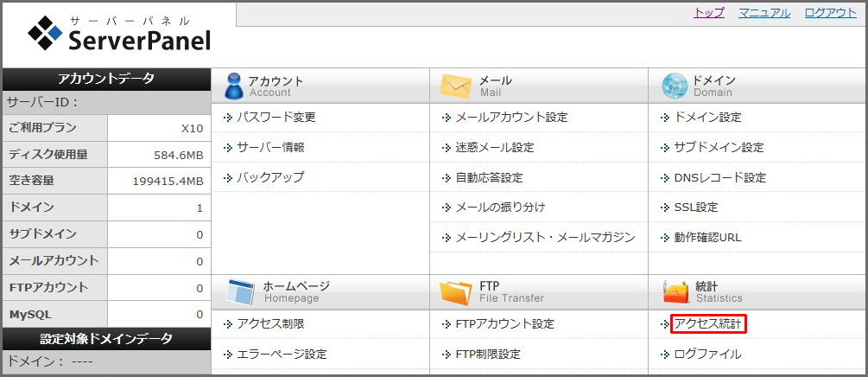Image resolution: width=868 pixels, height=377 pixels.
Task: Select 迷惑メール設定 spam settings
Action: pyautogui.click(x=494, y=148)
